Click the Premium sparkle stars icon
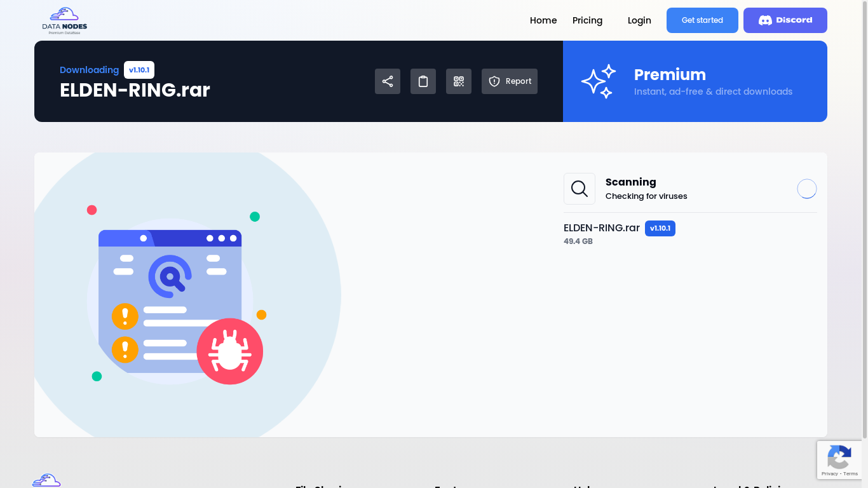Image resolution: width=868 pixels, height=488 pixels. pos(599,81)
